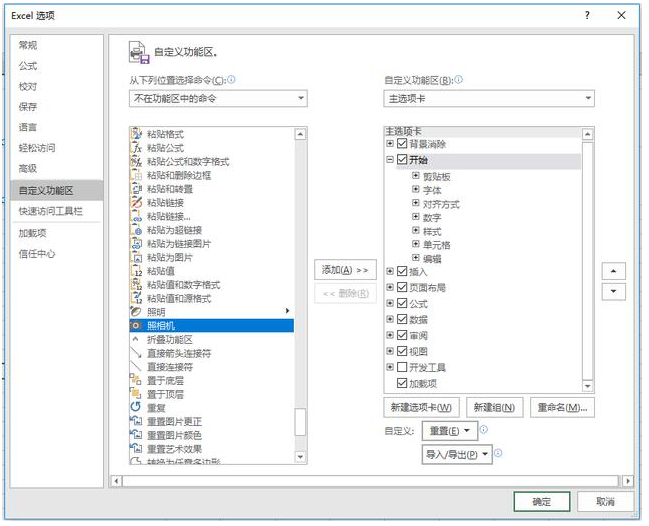Toggle the 背景消除 checkbox

point(402,144)
